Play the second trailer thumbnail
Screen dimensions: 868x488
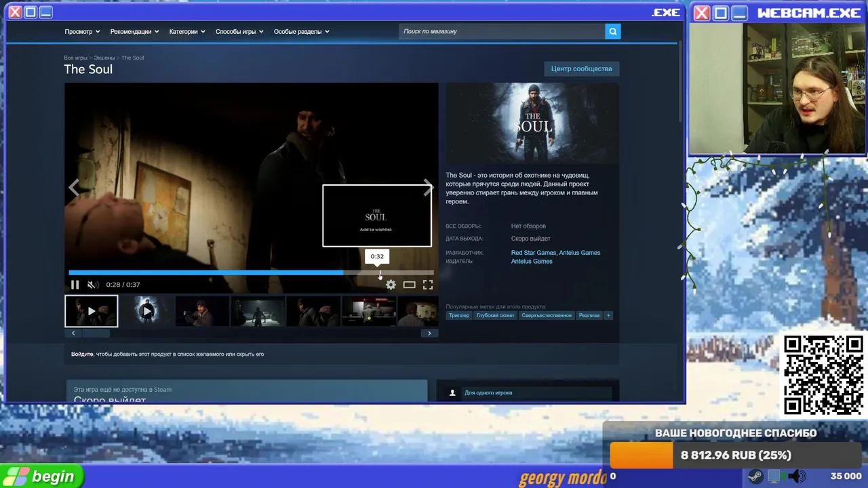(147, 311)
